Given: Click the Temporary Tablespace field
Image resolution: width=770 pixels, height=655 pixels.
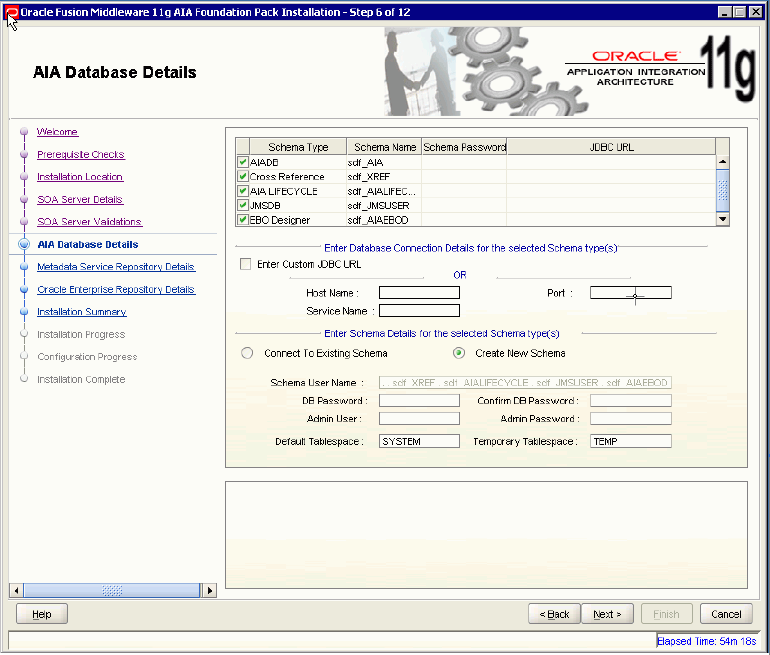Looking at the screenshot, I should coord(631,441).
